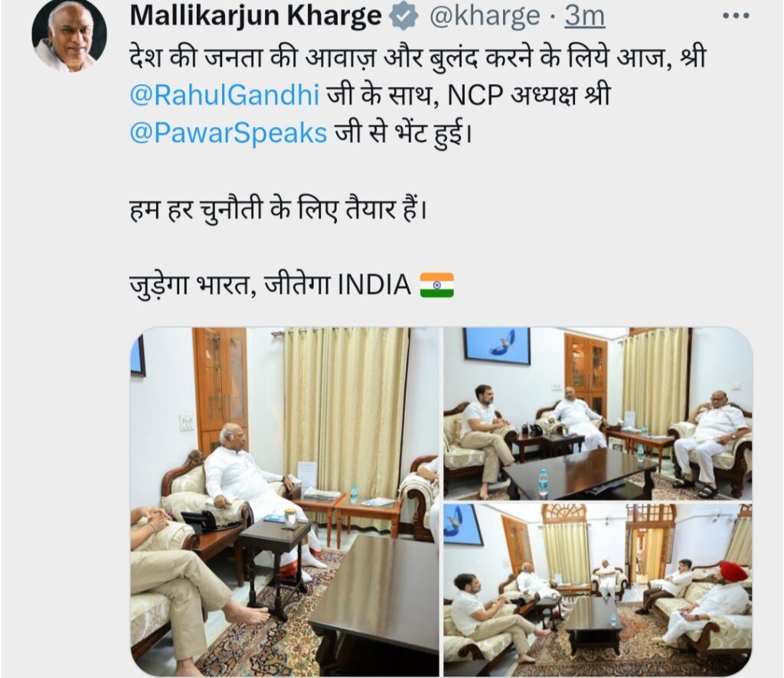Click the cream curtain in the left photo
This screenshot has width=784, height=678.
347,407
